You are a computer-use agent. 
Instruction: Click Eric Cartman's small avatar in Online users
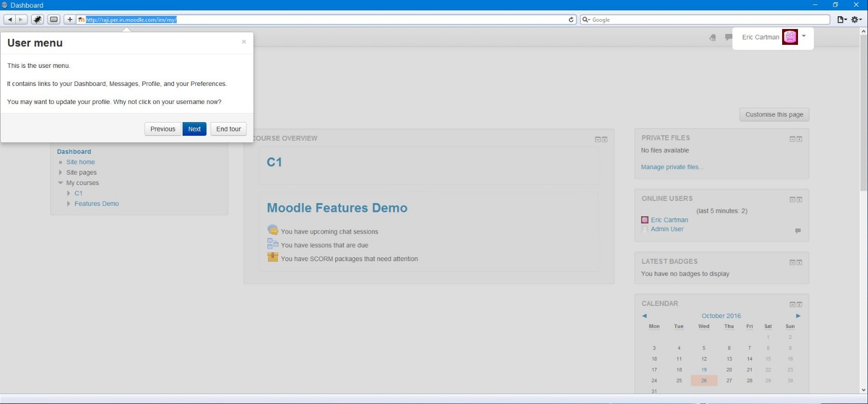[x=644, y=220]
